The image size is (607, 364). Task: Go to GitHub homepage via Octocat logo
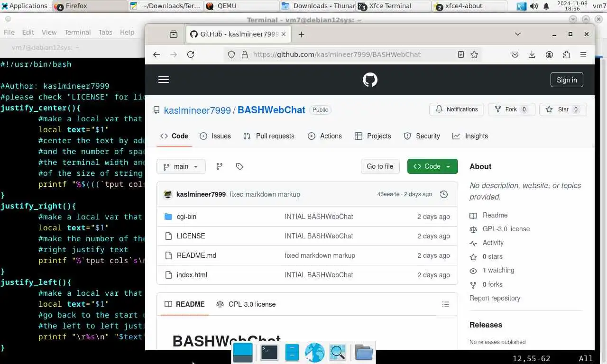pos(370,80)
